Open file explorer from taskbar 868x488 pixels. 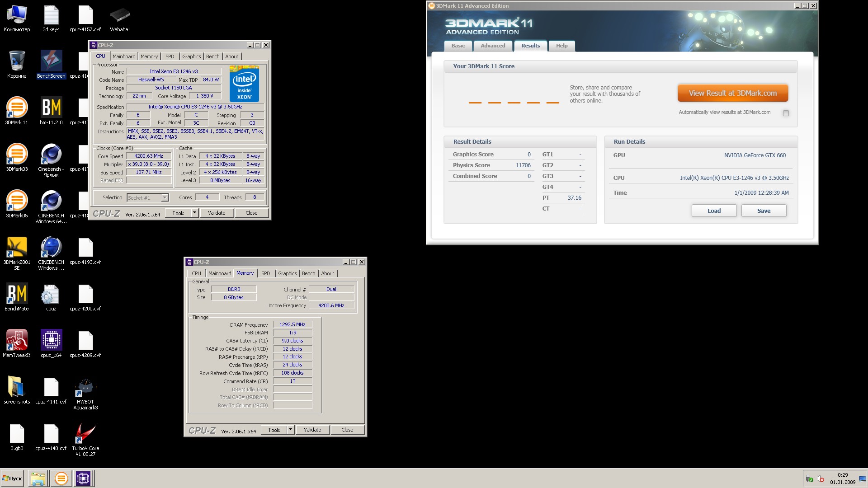point(38,478)
